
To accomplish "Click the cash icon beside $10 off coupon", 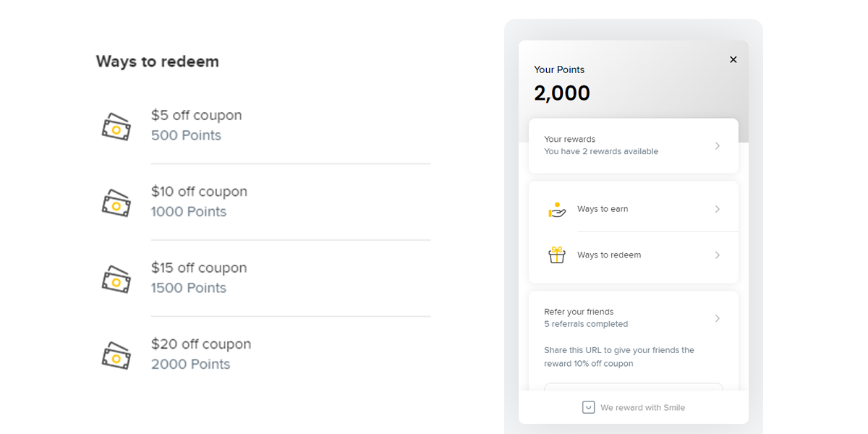I will pyautogui.click(x=116, y=203).
